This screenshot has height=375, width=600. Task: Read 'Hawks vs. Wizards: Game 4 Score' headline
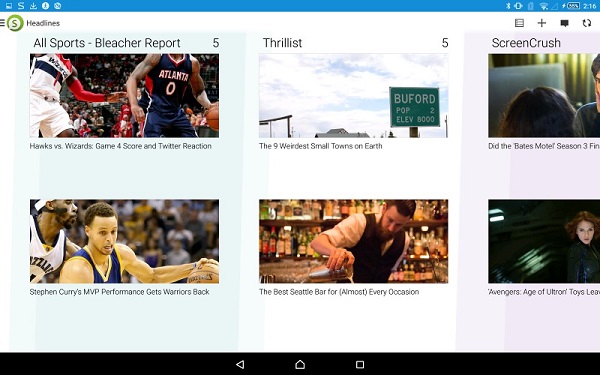(121, 146)
